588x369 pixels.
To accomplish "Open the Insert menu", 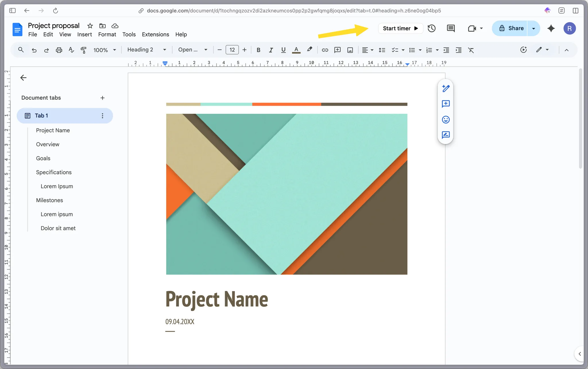I will click(84, 34).
